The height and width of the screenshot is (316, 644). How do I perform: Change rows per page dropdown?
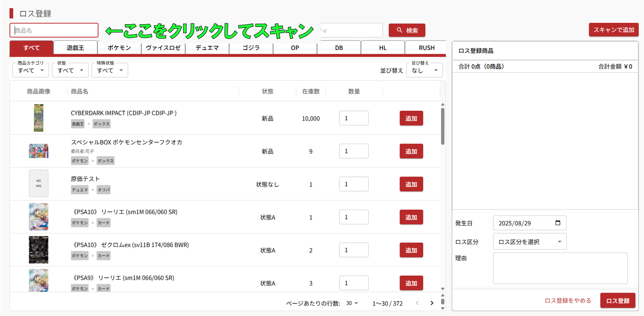pos(352,303)
